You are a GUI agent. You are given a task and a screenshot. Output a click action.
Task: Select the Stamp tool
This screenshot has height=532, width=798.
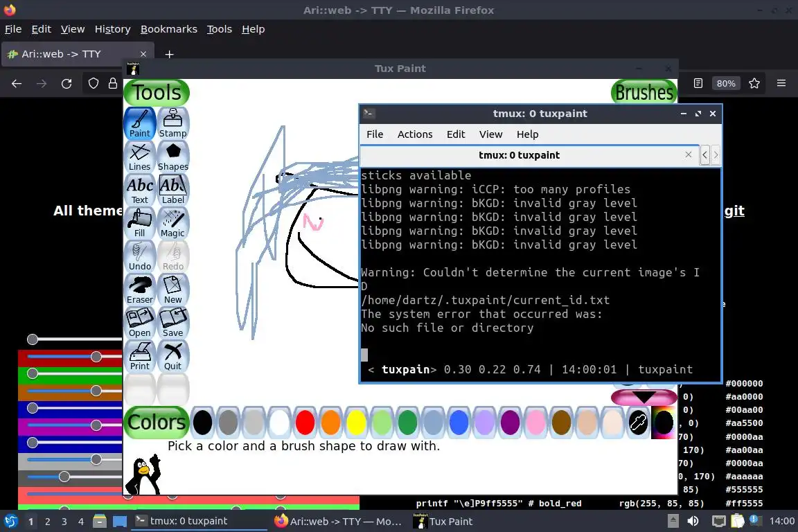point(173,123)
